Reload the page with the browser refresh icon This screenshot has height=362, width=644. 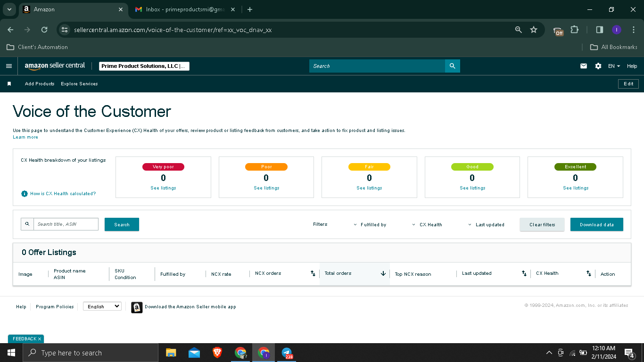coord(44,30)
